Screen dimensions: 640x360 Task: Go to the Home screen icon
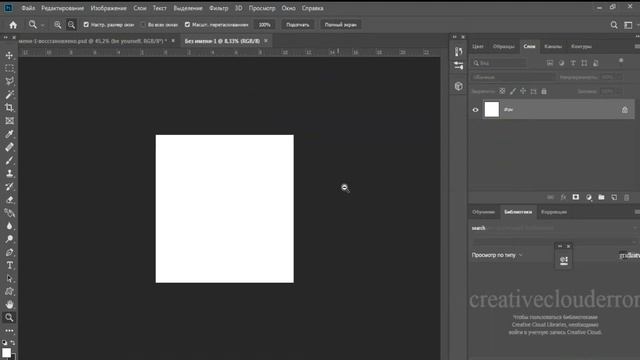(13, 25)
